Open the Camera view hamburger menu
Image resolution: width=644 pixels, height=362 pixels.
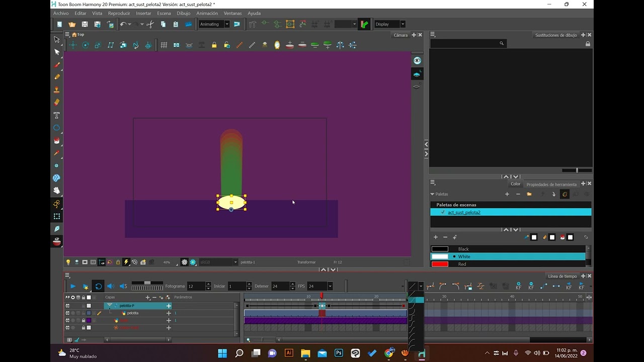point(67,35)
